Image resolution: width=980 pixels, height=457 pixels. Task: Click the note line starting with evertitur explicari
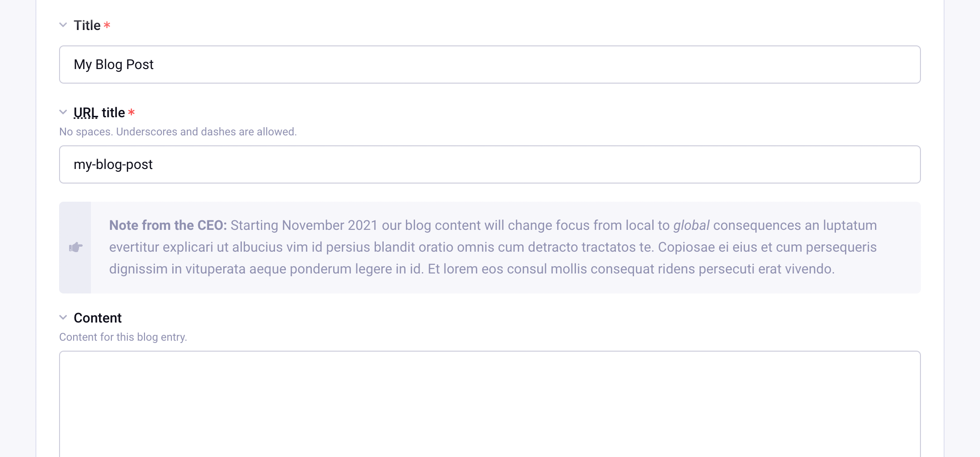(x=493, y=247)
